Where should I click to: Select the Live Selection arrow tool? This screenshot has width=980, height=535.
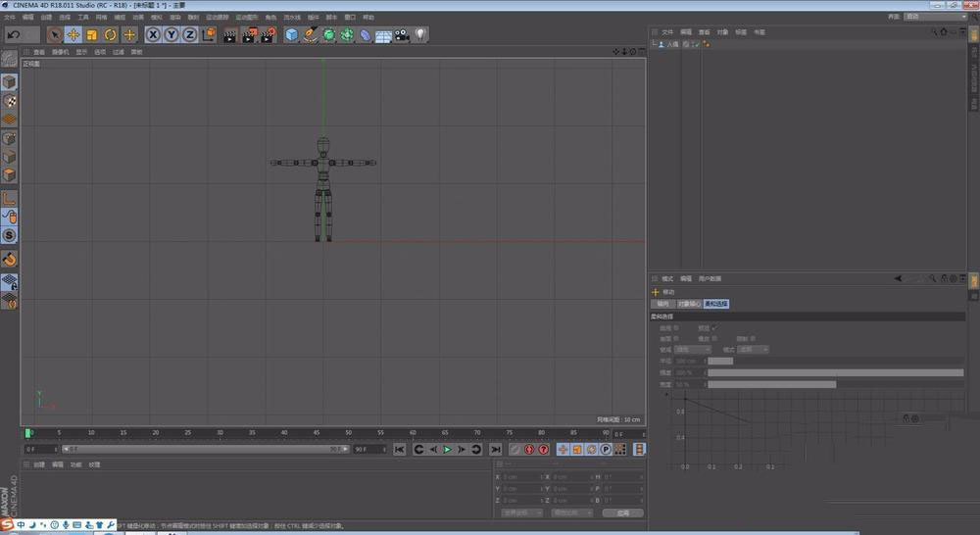[54, 35]
